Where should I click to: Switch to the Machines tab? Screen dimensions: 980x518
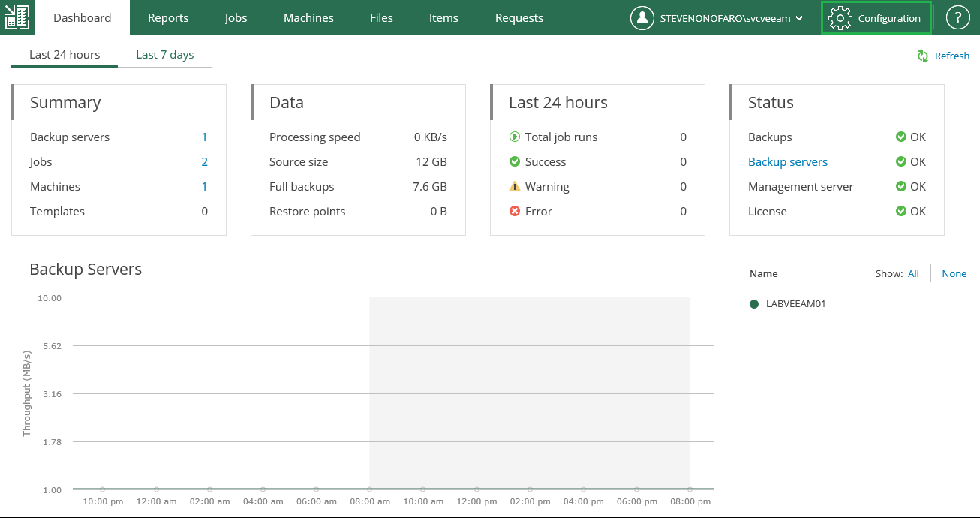pyautogui.click(x=308, y=18)
